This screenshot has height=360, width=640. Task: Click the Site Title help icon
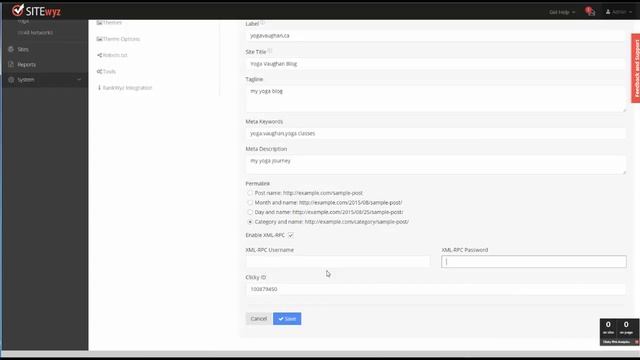pyautogui.click(x=270, y=51)
